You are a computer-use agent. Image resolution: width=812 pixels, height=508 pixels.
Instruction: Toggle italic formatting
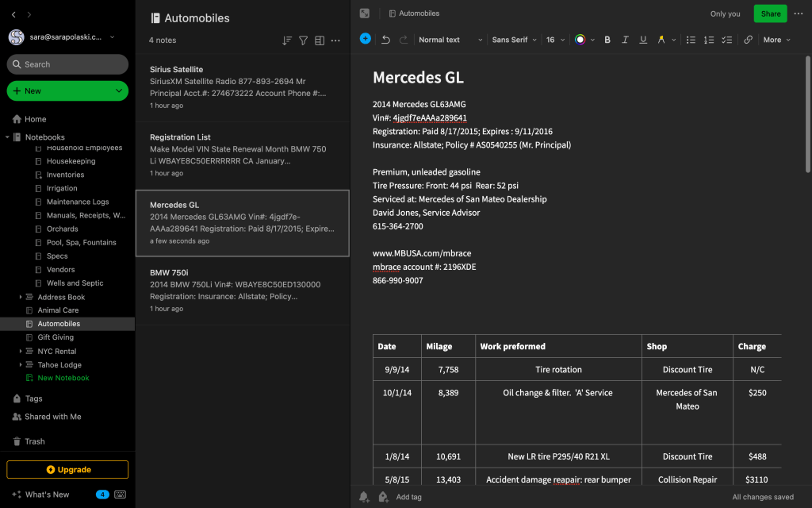(x=625, y=40)
